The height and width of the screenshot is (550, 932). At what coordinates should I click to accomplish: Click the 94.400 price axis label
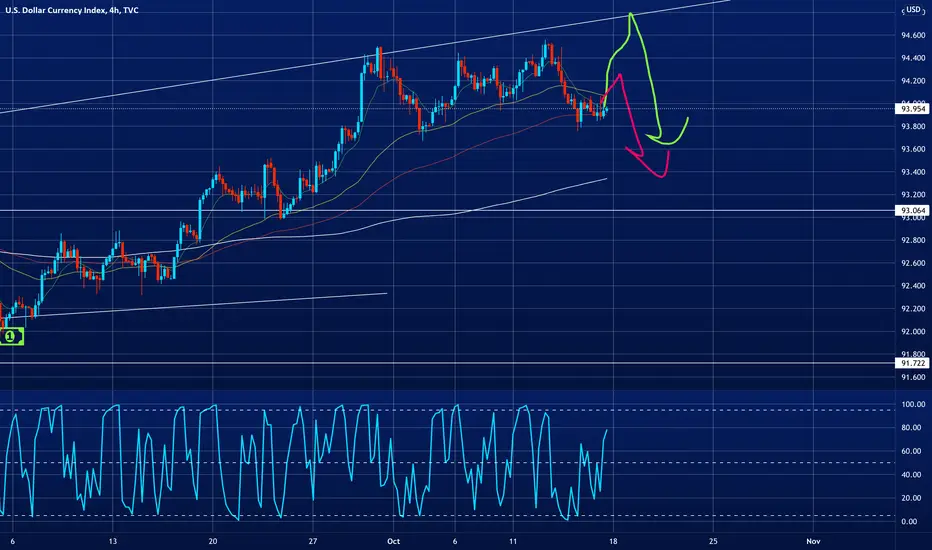point(913,58)
